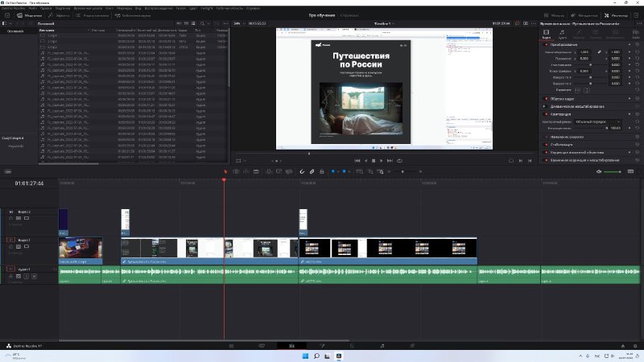The width and height of the screenshot is (644, 362).
Task: Click the timeline Full extent zoom icon
Action: pyautogui.click(x=359, y=171)
